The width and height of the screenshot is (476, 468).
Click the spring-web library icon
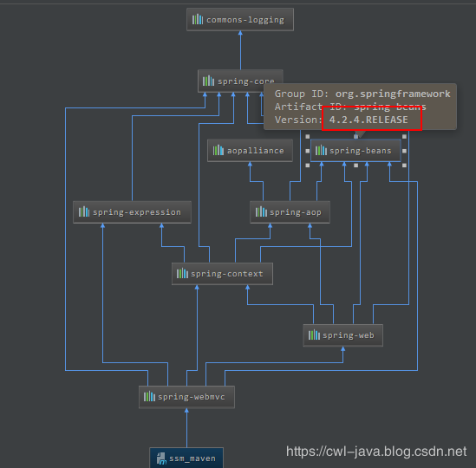click(x=314, y=335)
